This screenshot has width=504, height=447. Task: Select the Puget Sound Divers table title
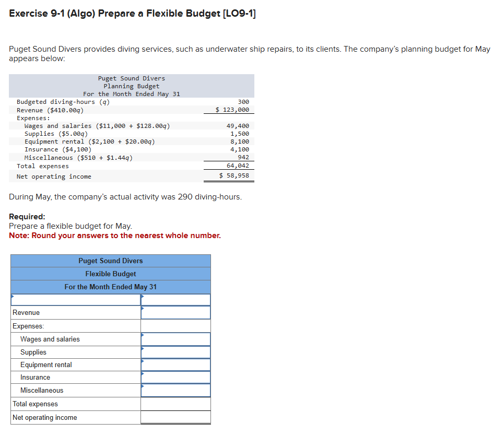(x=110, y=261)
